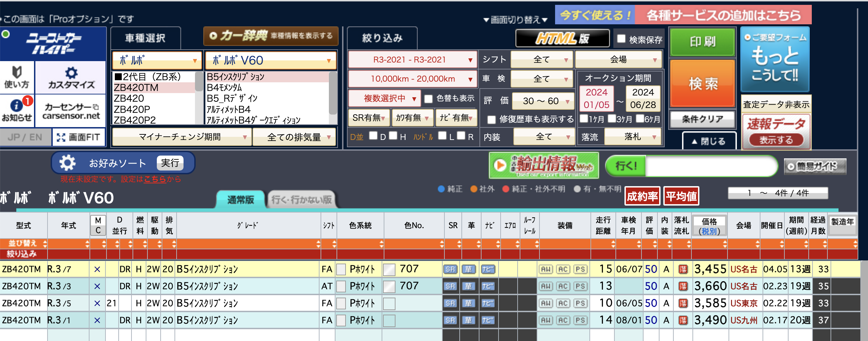Open the R3-2021 year range dropdown
The image size is (868, 341).
coord(412,60)
